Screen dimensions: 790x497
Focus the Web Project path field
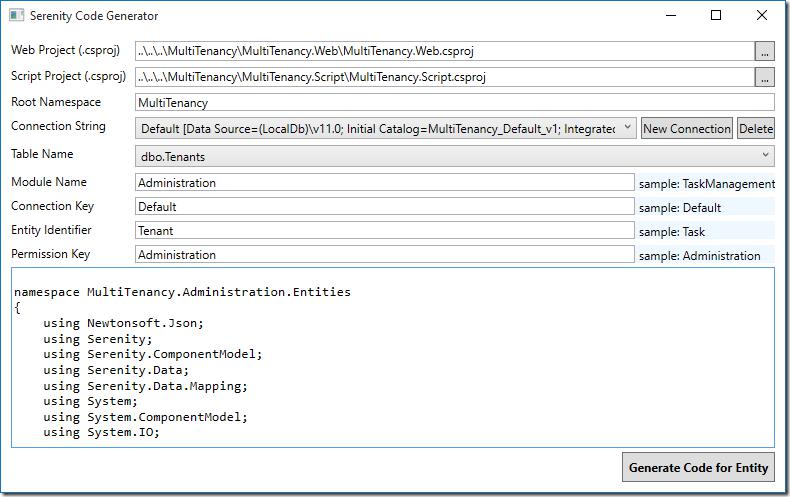click(444, 51)
